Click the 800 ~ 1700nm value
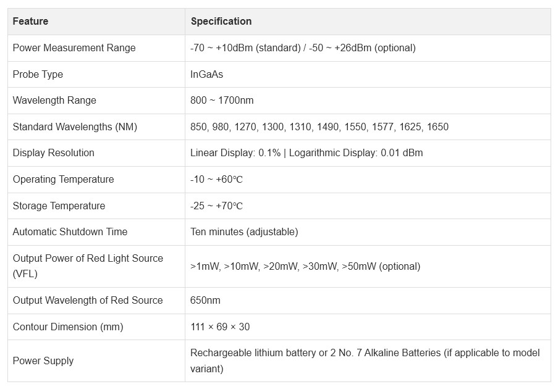Viewport: 558px width, 392px height. coord(222,100)
